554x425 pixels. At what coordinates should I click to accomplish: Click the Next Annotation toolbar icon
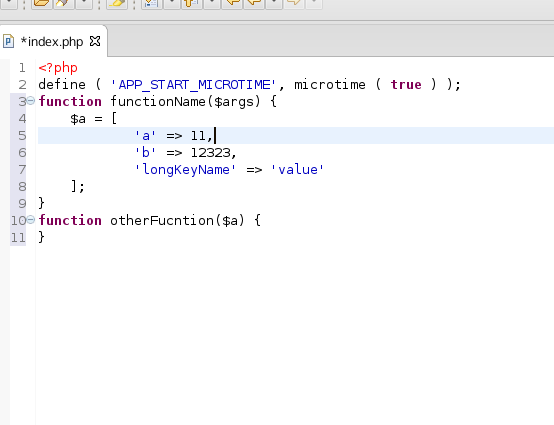[x=152, y=3]
